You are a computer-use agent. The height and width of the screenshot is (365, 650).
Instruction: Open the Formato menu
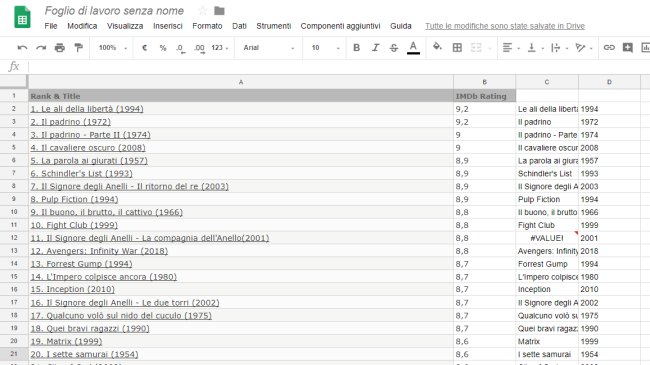[207, 26]
